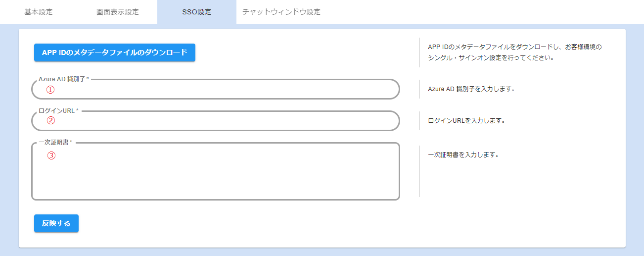The width and height of the screenshot is (644, 256).
Task: Click help text about downloading APP ID metadata
Action: 514,47
